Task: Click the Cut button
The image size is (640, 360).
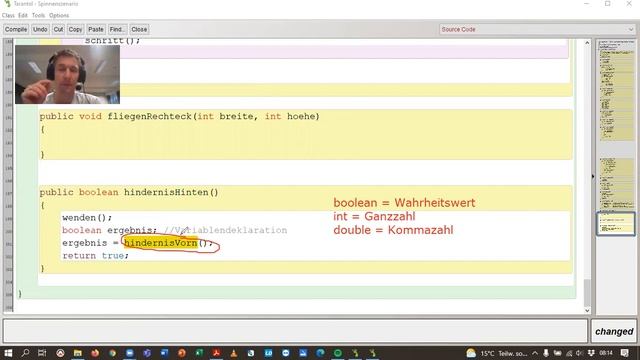Action: pos(58,29)
